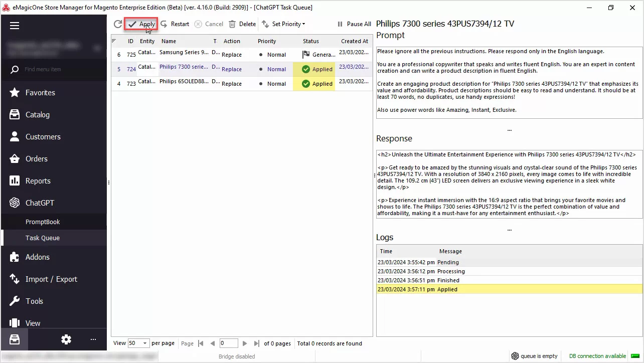
Task: Click the queue is empty status indicator
Action: pyautogui.click(x=534, y=356)
